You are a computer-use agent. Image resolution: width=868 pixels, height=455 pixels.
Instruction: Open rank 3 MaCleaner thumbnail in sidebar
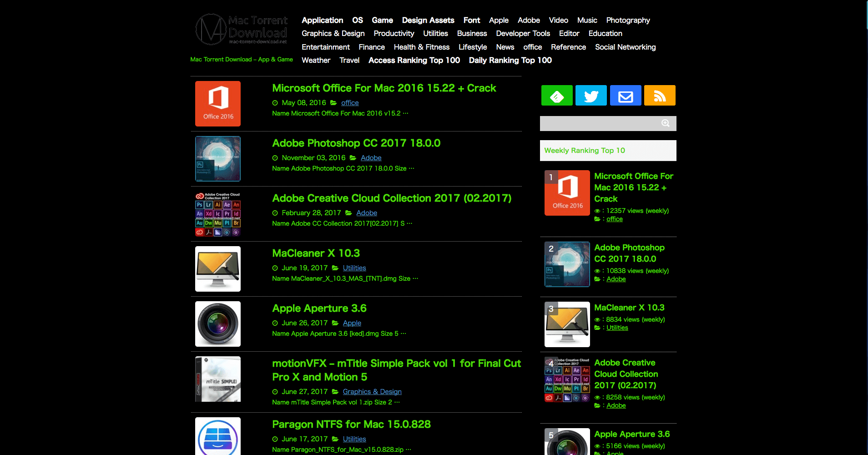coord(567,324)
